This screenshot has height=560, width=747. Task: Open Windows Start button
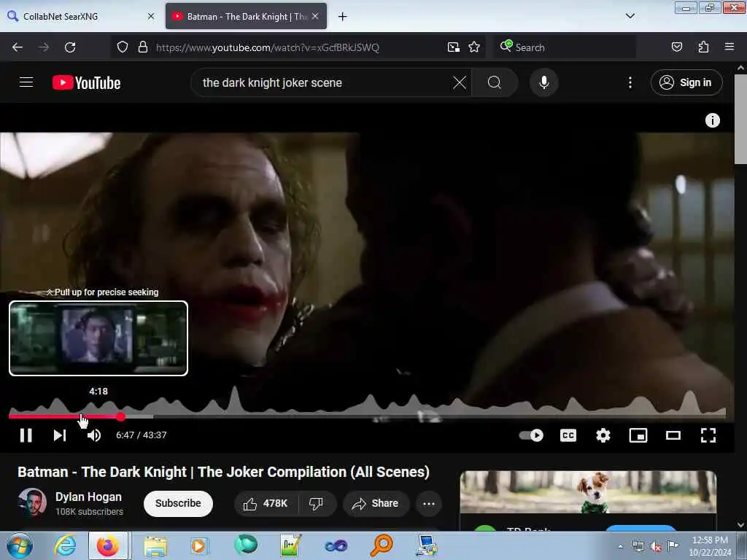19,545
